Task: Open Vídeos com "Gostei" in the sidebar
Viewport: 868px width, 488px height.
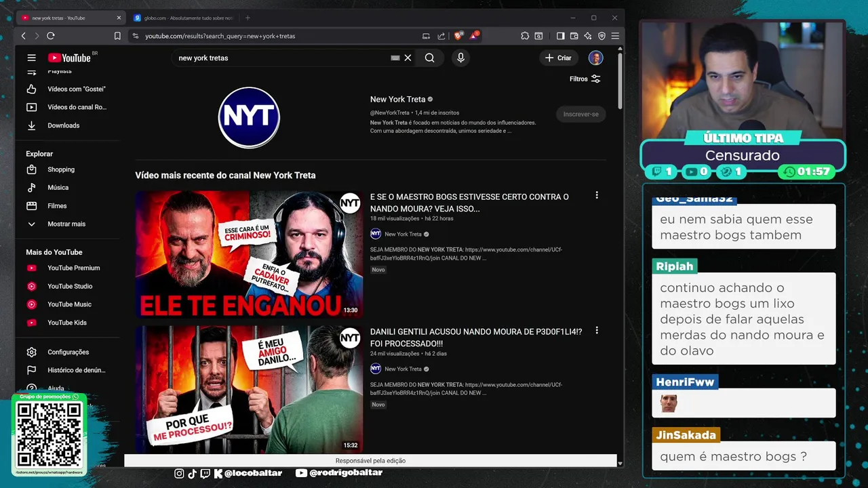Action: pyautogui.click(x=68, y=89)
